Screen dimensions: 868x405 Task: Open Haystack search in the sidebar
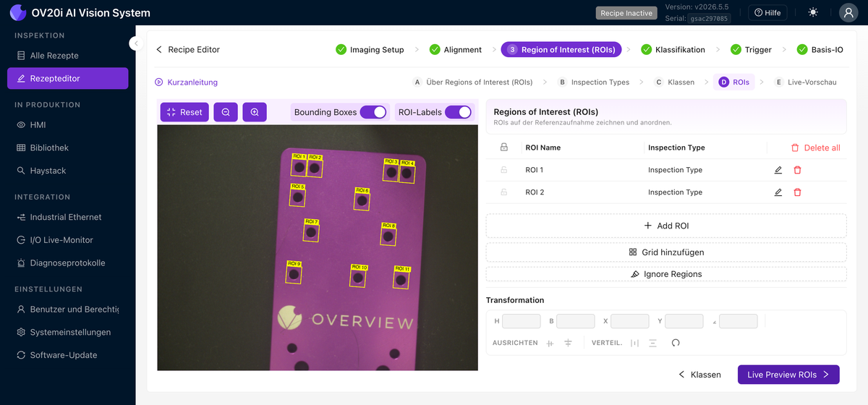point(68,171)
